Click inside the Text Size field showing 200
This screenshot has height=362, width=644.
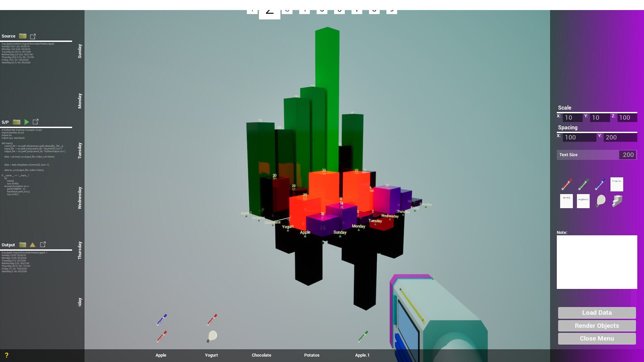[627, 155]
